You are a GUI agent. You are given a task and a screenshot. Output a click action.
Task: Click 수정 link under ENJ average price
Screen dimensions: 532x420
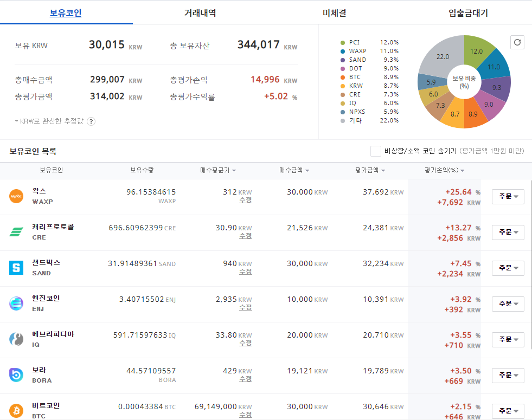click(x=245, y=307)
